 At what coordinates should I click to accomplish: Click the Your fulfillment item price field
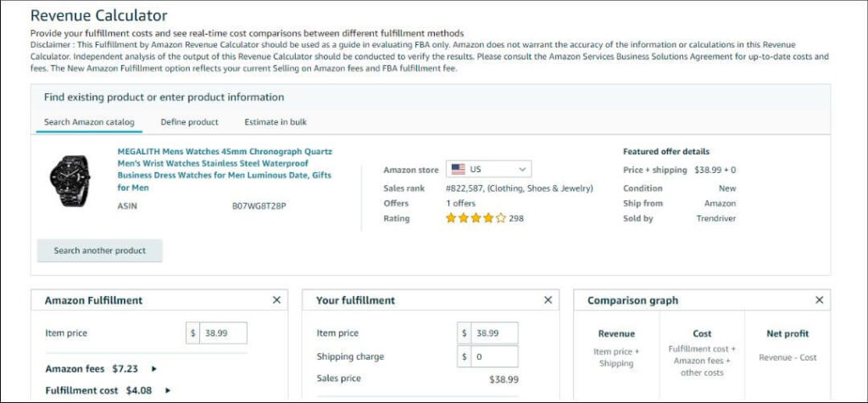coord(494,333)
